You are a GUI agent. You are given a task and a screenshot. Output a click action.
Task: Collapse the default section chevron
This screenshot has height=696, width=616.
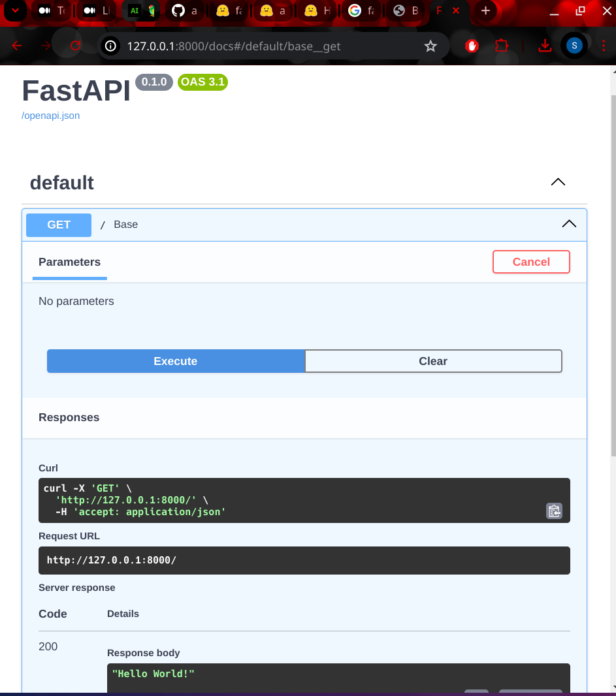coord(558,182)
